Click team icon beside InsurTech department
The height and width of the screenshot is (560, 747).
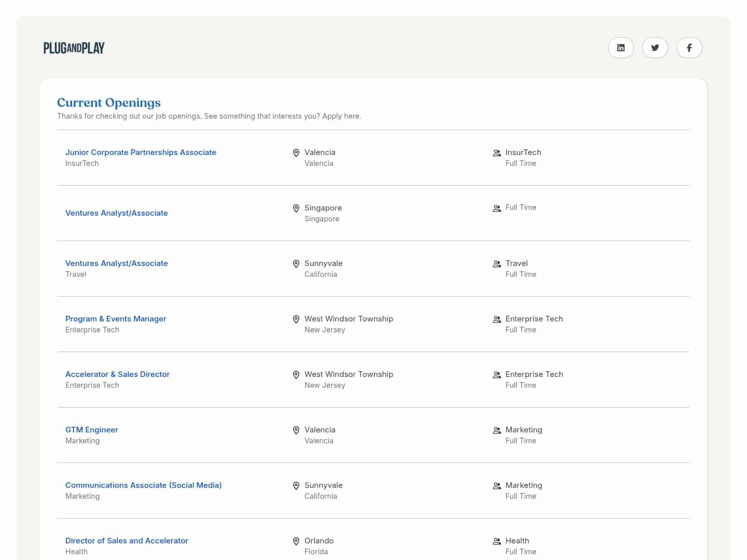tap(497, 153)
